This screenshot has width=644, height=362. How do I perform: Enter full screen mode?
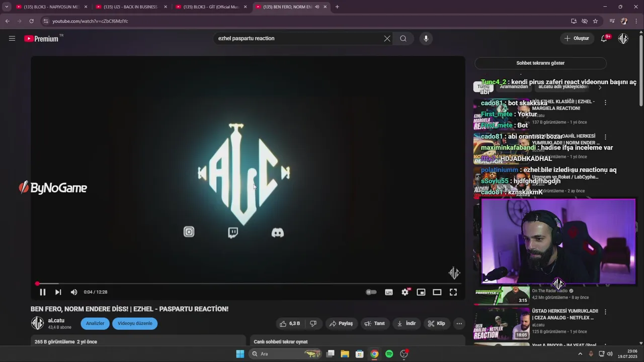click(453, 292)
